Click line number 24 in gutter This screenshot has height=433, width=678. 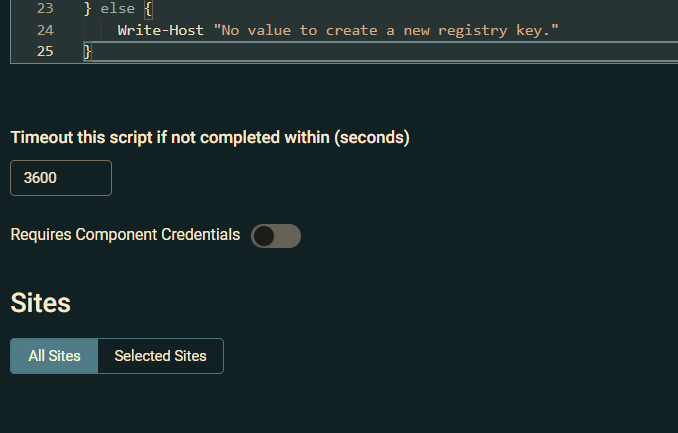click(x=45, y=30)
